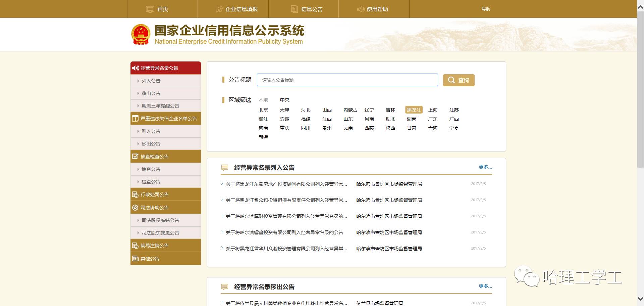Viewport: 644px width, 306px height.
Task: Click the icon beside 严重违法失信企业名单公告
Action: coord(135,119)
